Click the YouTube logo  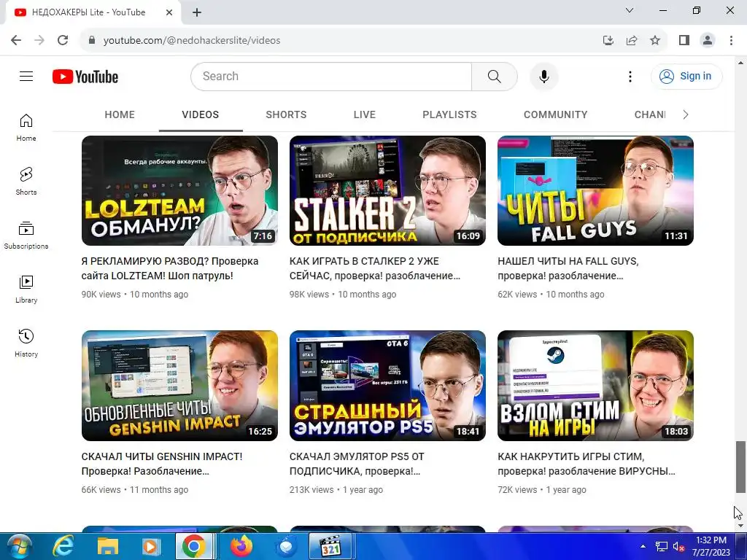point(85,77)
